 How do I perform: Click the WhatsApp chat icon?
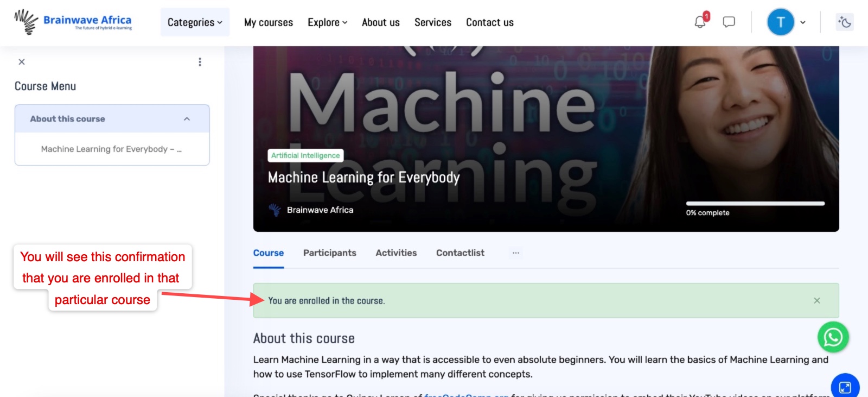833,337
